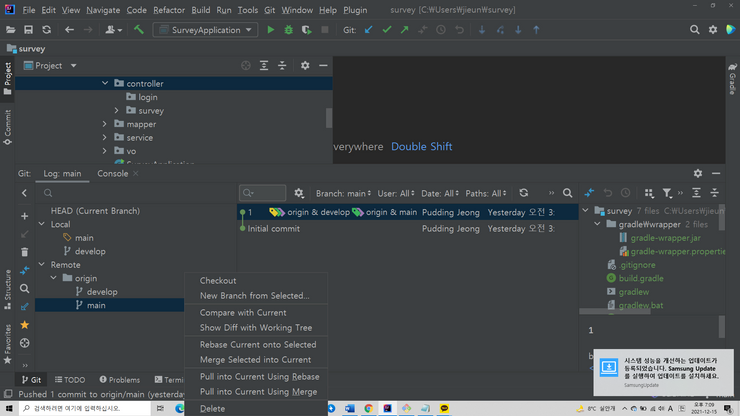The width and height of the screenshot is (740, 416).
Task: Select the Initial commit row
Action: [x=408, y=229]
